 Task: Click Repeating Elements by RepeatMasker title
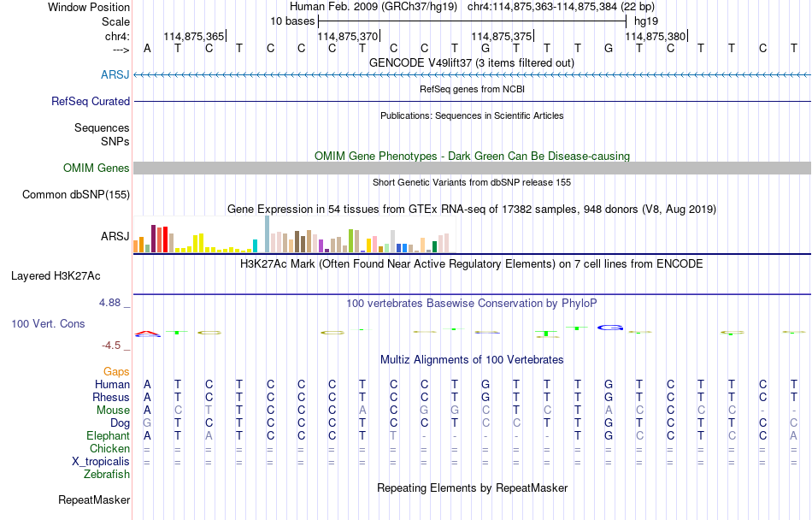click(x=472, y=487)
